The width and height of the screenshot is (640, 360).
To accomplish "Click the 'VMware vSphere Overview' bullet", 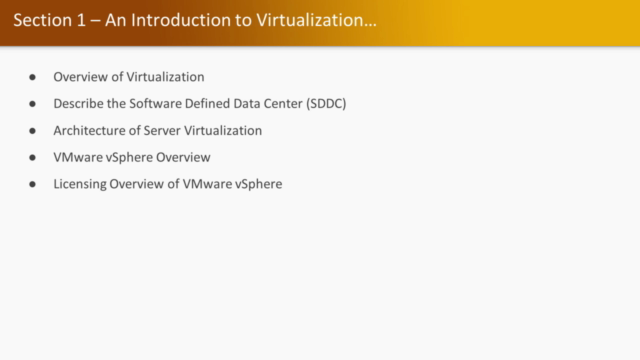I will (132, 158).
